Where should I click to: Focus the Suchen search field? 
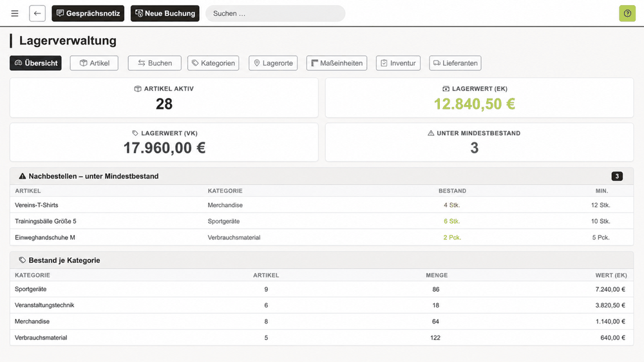pyautogui.click(x=275, y=14)
